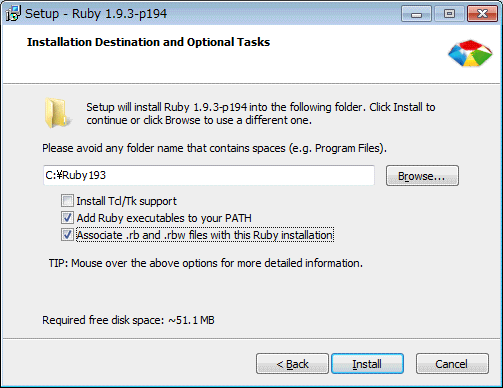Click the TIP mouse over options text
This screenshot has width=503, height=388.
tap(206, 263)
